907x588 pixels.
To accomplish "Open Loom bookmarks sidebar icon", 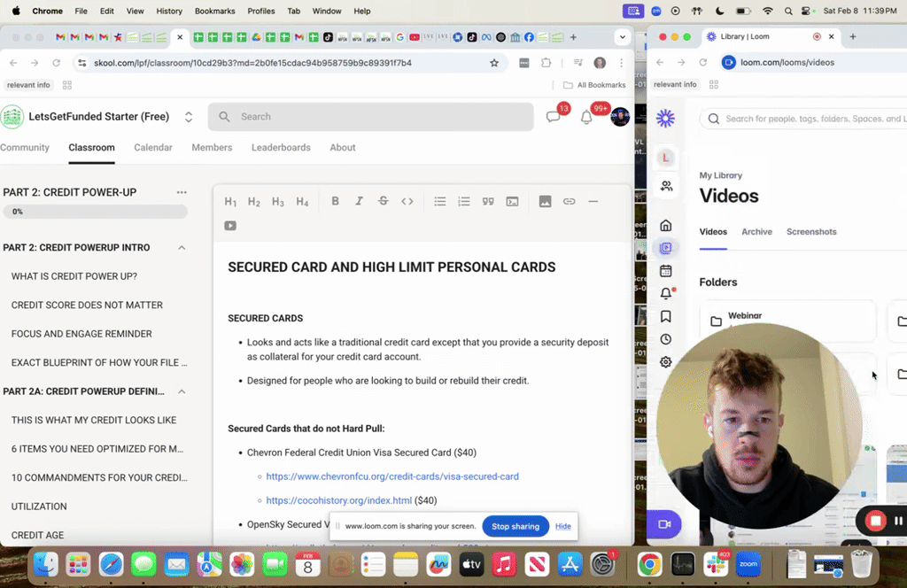I will (666, 316).
